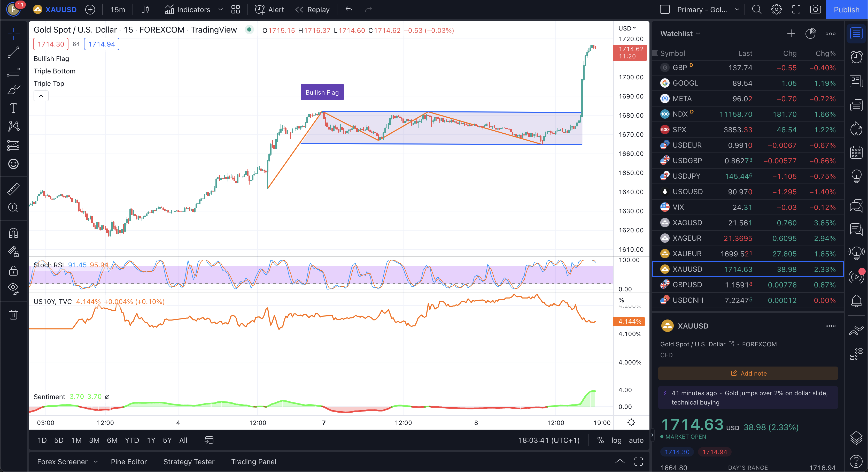
Task: Open chart settings gear icon
Action: point(776,9)
